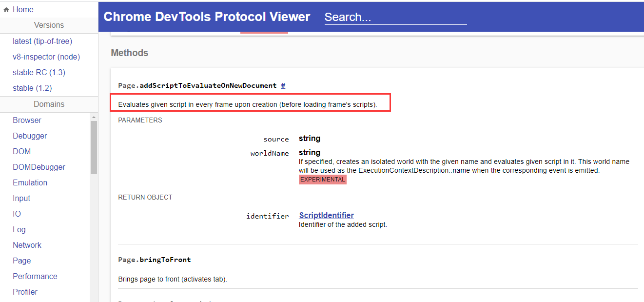The width and height of the screenshot is (644, 302).
Task: Go to the DOMDebugger domain
Action: 39,167
